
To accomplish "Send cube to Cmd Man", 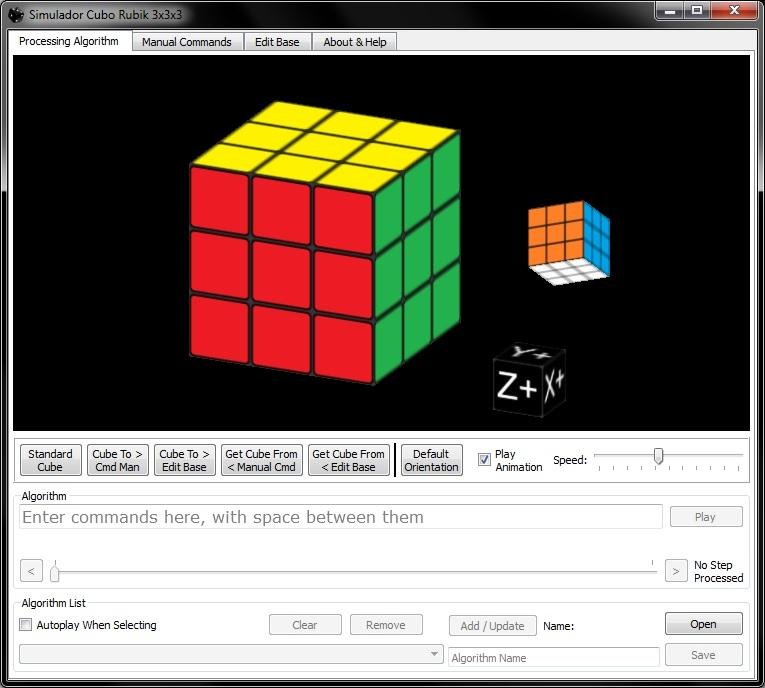I will [x=118, y=460].
